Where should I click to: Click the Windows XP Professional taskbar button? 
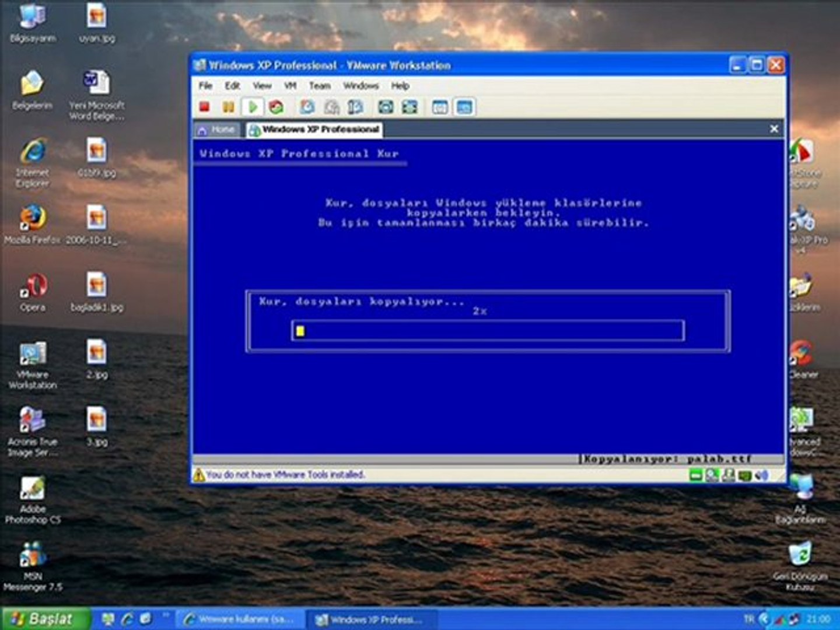[372, 619]
